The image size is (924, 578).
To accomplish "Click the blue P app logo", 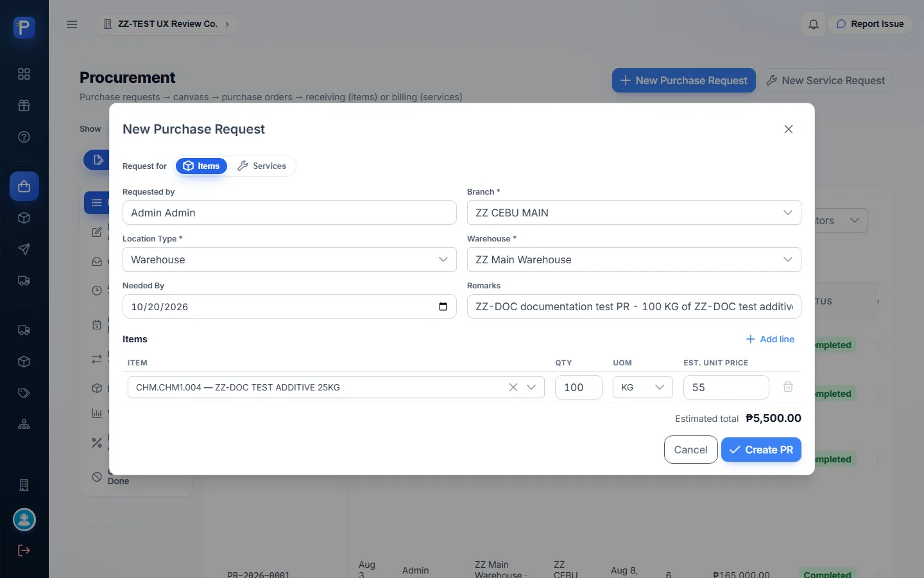I will click(24, 28).
